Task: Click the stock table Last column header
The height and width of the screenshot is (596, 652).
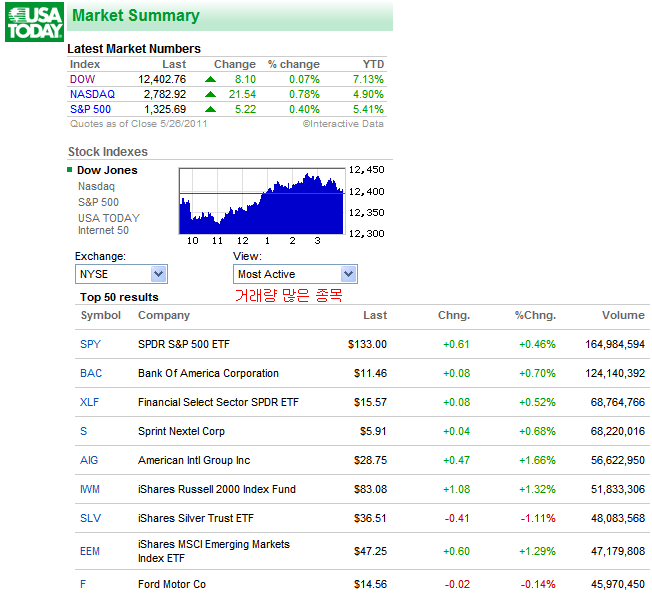Action: tap(375, 315)
